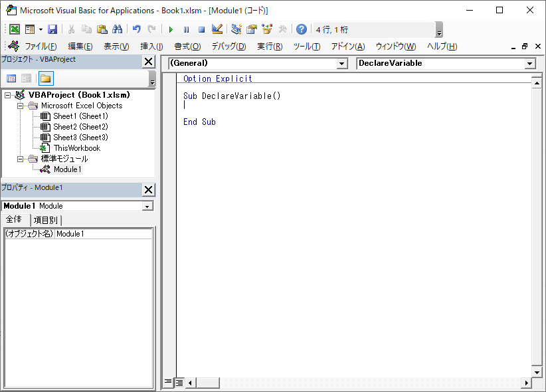Image resolution: width=546 pixels, height=392 pixels.
Task: Run the Sub with the green play icon
Action: pos(171,30)
